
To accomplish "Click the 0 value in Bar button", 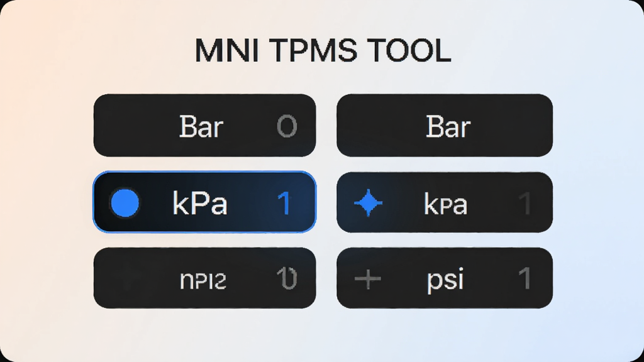I will 287,126.
